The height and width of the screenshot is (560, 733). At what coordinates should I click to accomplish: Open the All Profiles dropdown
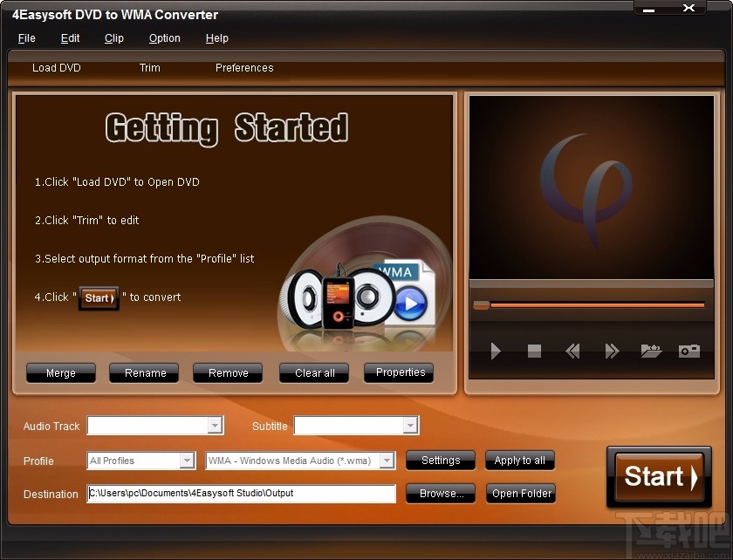click(188, 461)
